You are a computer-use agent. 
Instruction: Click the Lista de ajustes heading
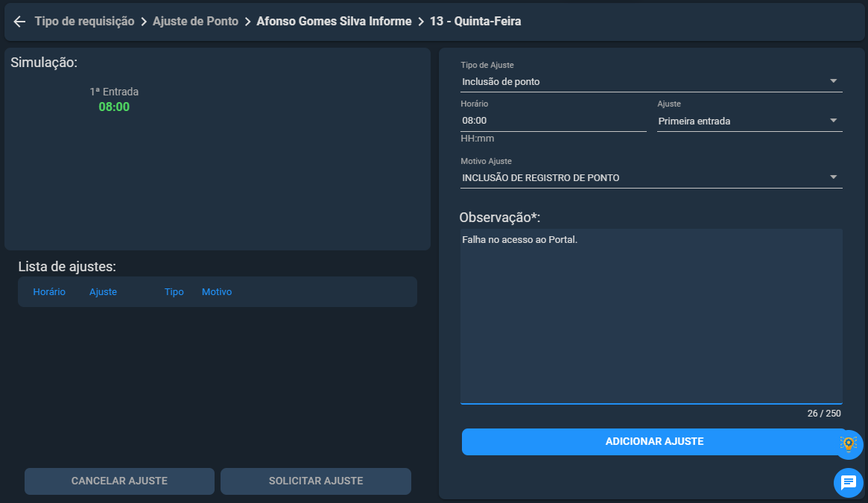coord(67,267)
